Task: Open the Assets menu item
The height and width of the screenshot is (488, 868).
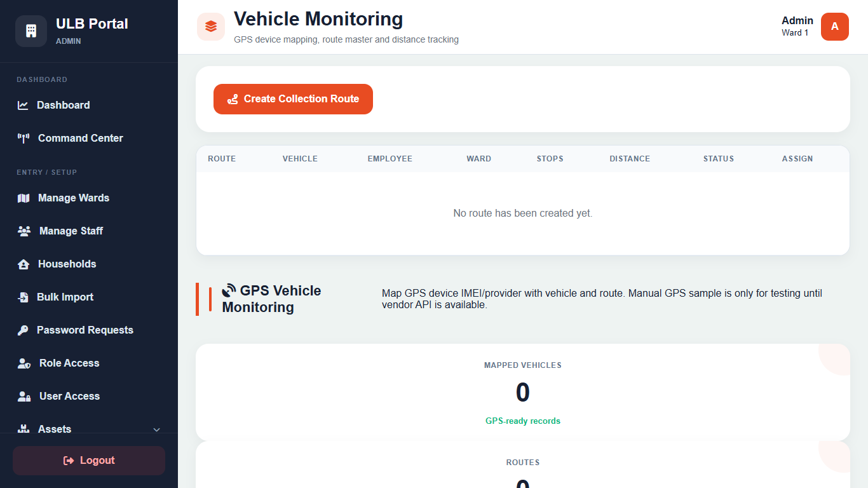Action: click(89, 427)
